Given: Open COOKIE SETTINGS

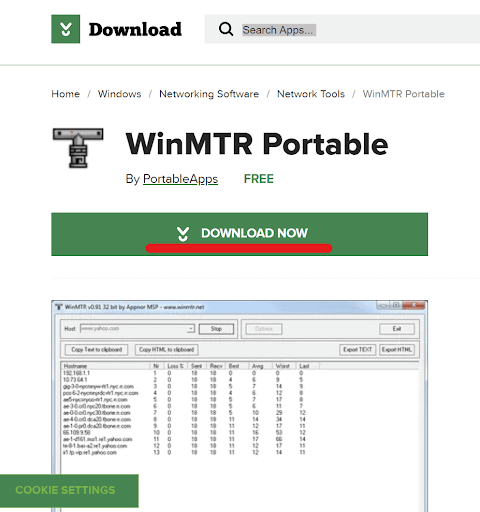Looking at the screenshot, I should click(x=69, y=490).
